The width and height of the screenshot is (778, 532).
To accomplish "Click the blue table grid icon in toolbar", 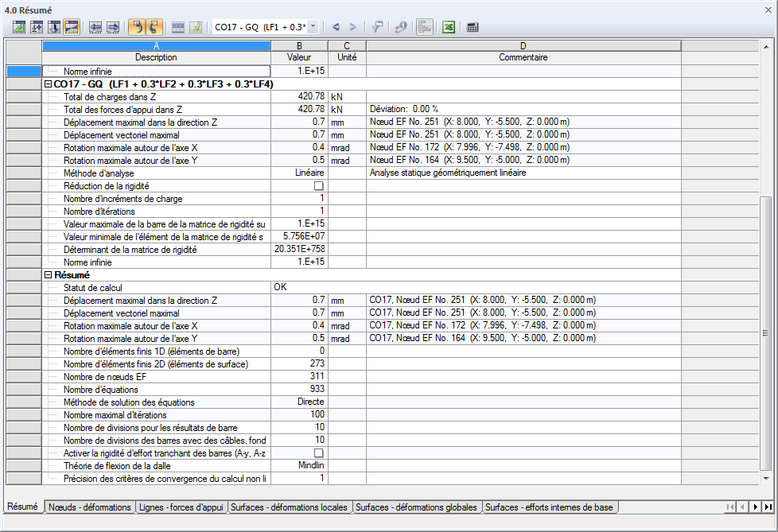I will (x=178, y=27).
